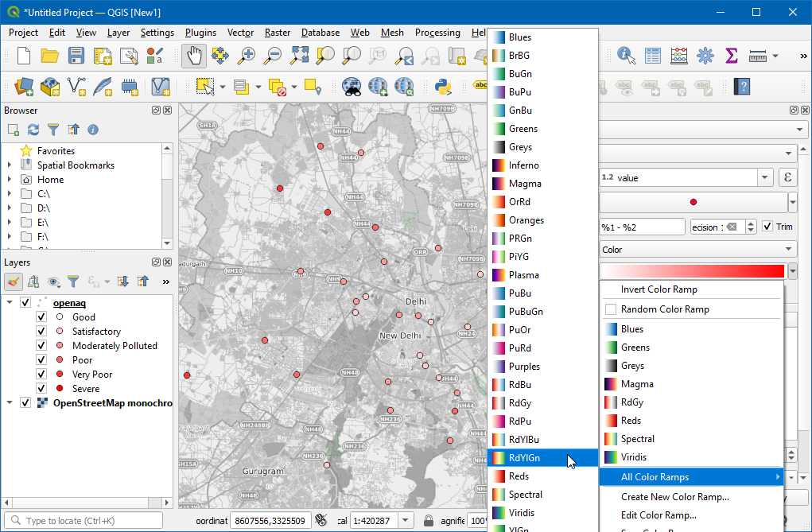The image size is (812, 532).
Task: Click the Open Attribute Table icon
Action: (652, 56)
